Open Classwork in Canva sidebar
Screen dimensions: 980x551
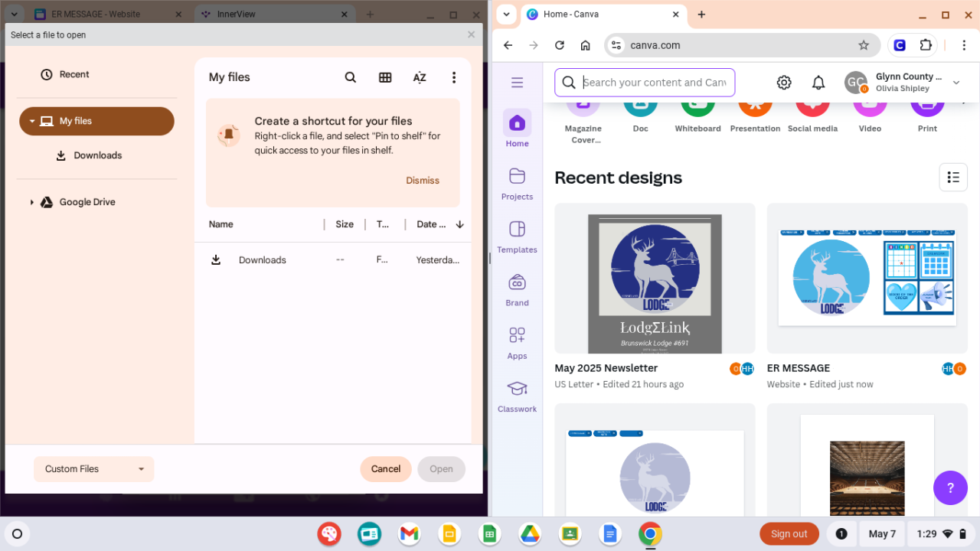point(517,396)
